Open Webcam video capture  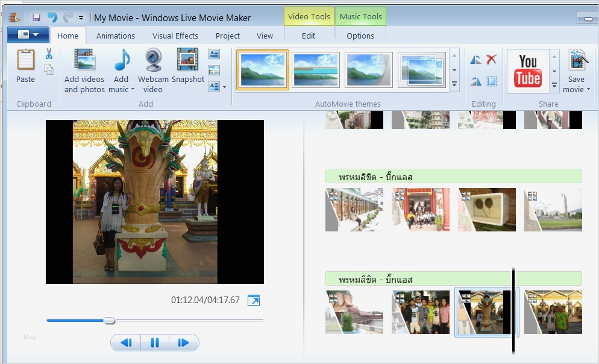pyautogui.click(x=153, y=71)
